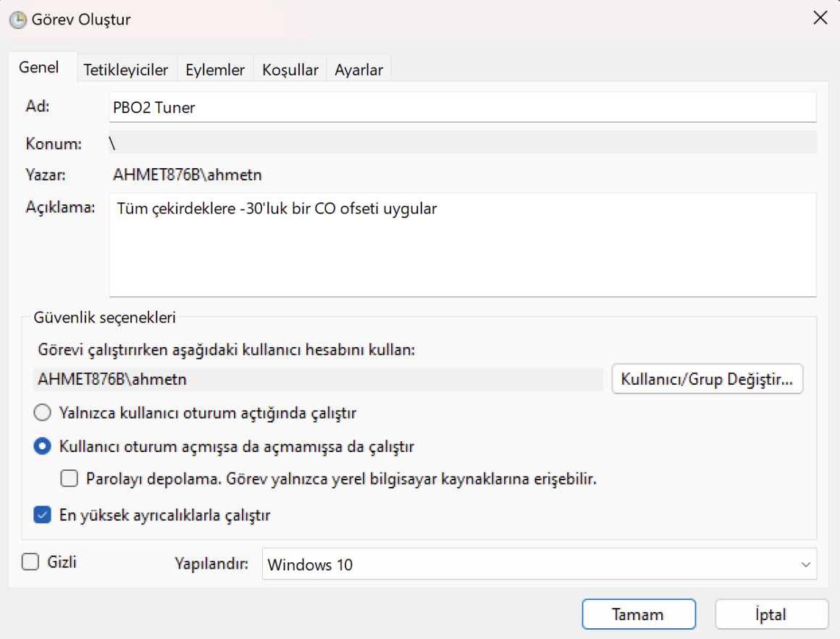Click the Konum location field
Screen dimensions: 840x639
462,143
